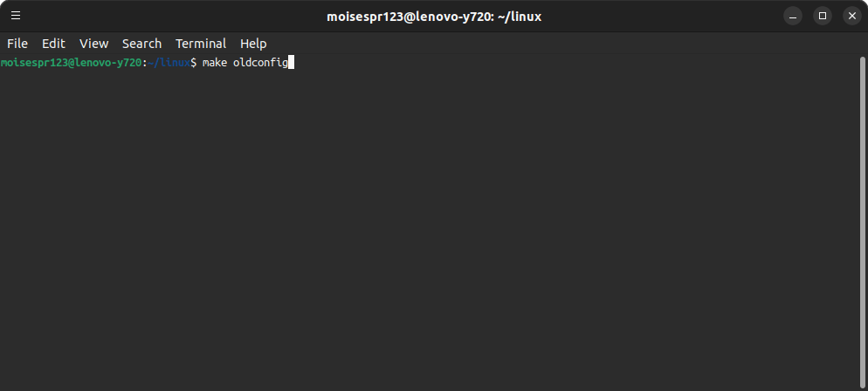Open the Search menu

click(141, 44)
